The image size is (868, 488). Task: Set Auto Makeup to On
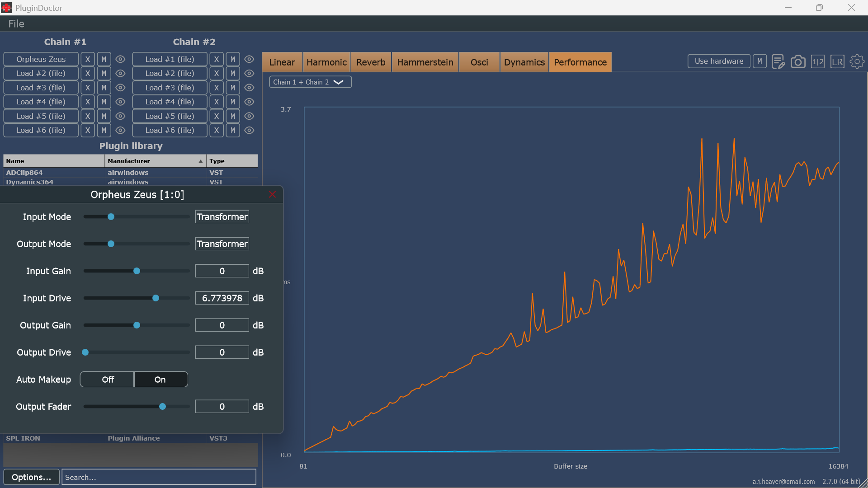click(x=160, y=380)
